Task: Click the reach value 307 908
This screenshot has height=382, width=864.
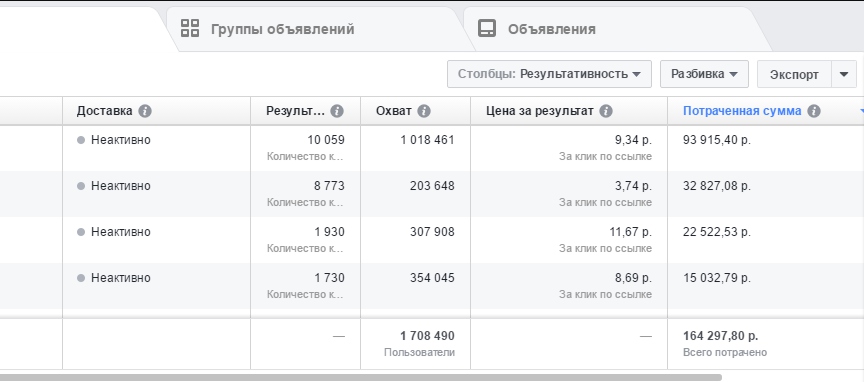Action: [432, 232]
